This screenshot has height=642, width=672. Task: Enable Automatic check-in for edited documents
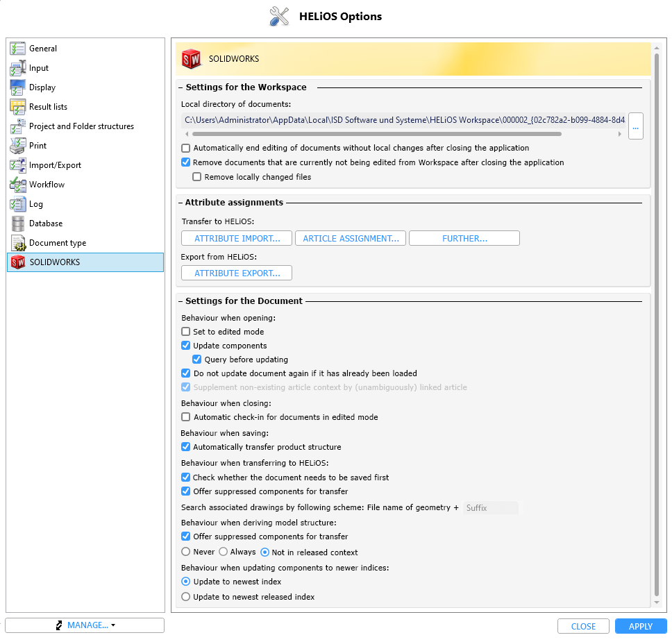tap(185, 417)
